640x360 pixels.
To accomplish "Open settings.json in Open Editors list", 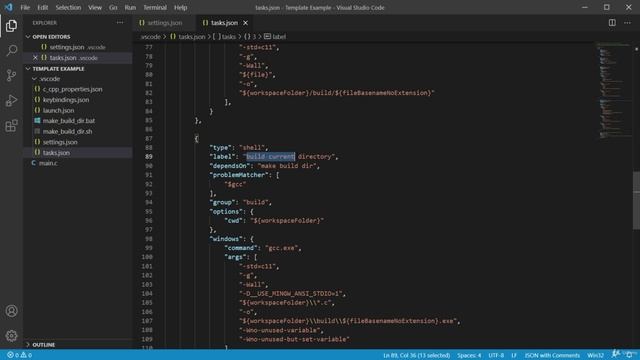I will [78, 47].
